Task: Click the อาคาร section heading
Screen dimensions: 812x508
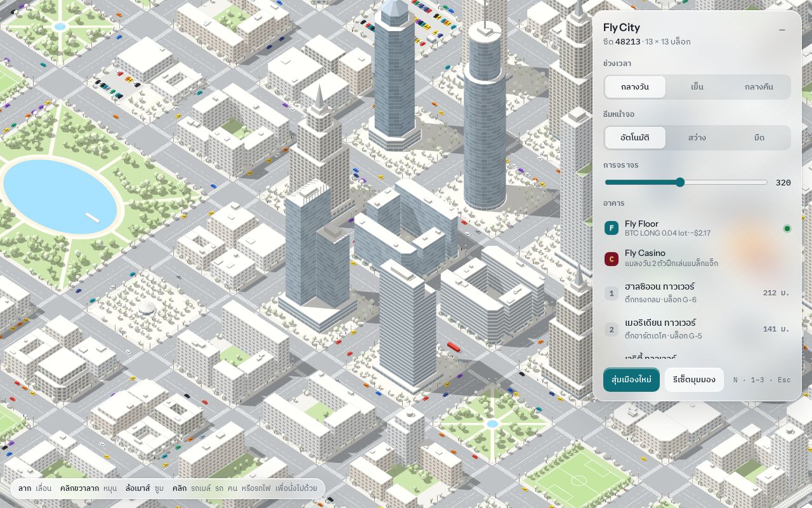Action: coord(614,203)
